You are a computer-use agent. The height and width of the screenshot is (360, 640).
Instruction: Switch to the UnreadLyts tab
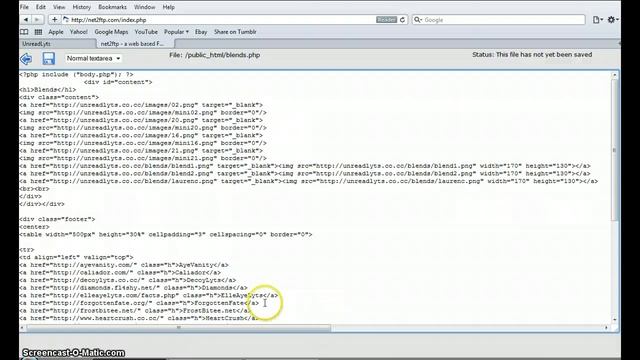pos(58,44)
